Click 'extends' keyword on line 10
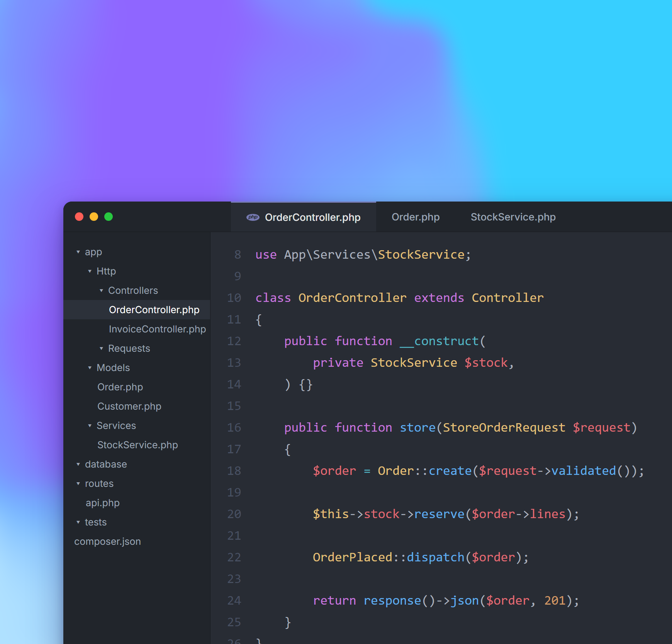This screenshot has width=672, height=644. click(x=439, y=298)
